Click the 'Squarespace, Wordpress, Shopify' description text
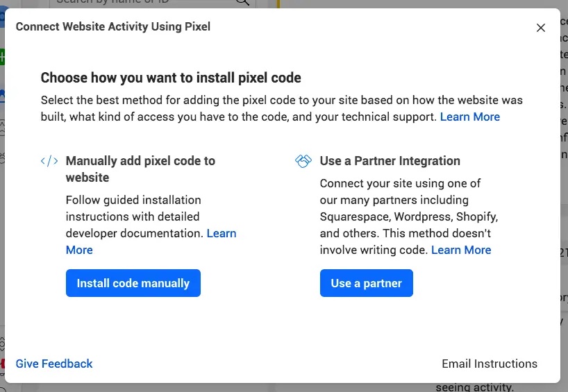This screenshot has height=392, width=568. [x=408, y=216]
